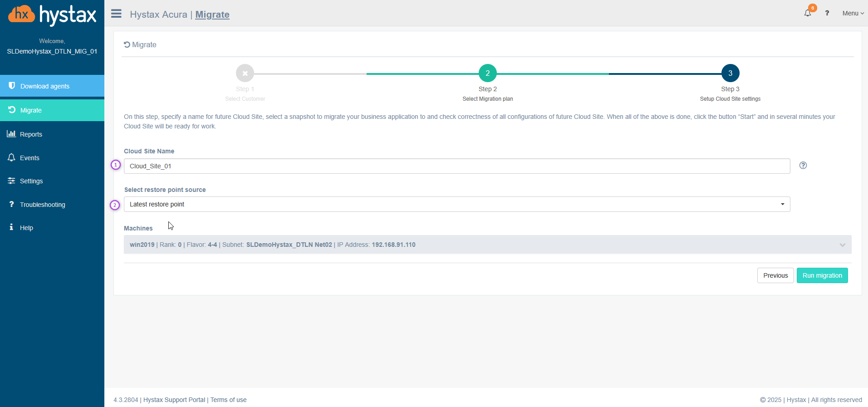Click the Cloud Site Name input field
The height and width of the screenshot is (407, 868).
pos(456,166)
